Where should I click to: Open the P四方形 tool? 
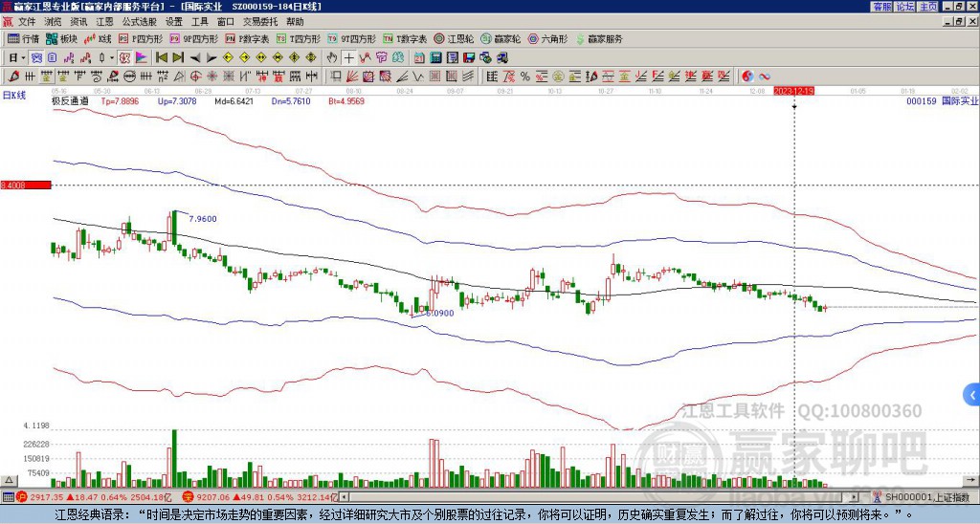tap(141, 38)
